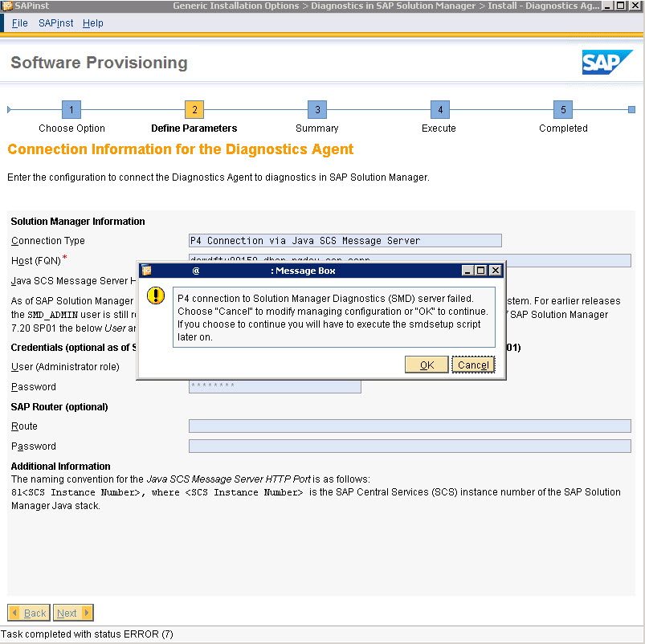Open the Help menu
645x644 pixels.
tap(93, 23)
